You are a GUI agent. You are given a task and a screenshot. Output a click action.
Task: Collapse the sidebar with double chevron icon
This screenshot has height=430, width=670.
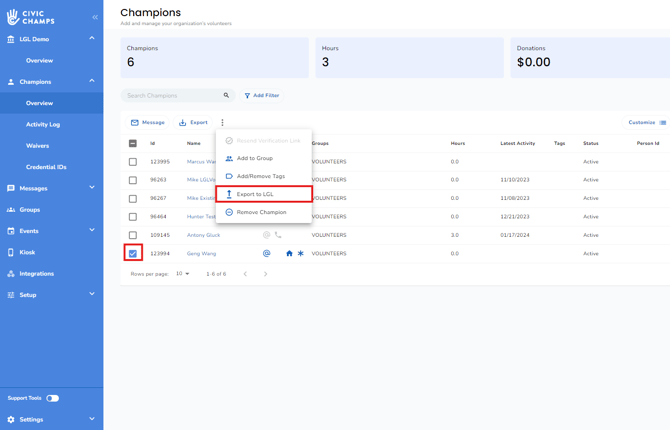click(95, 17)
